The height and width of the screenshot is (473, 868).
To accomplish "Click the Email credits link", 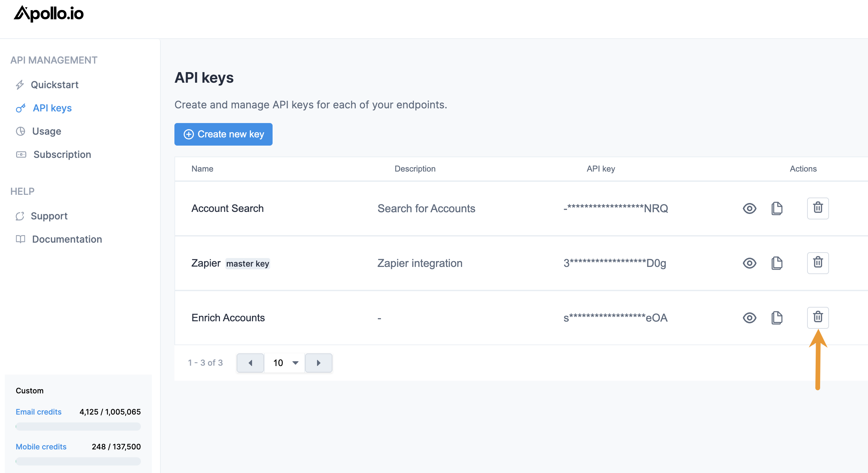I will click(39, 412).
